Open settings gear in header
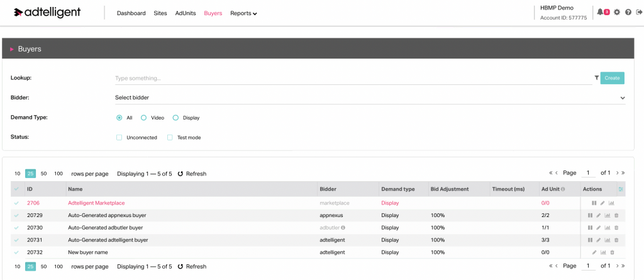This screenshot has height=280, width=644. click(617, 13)
